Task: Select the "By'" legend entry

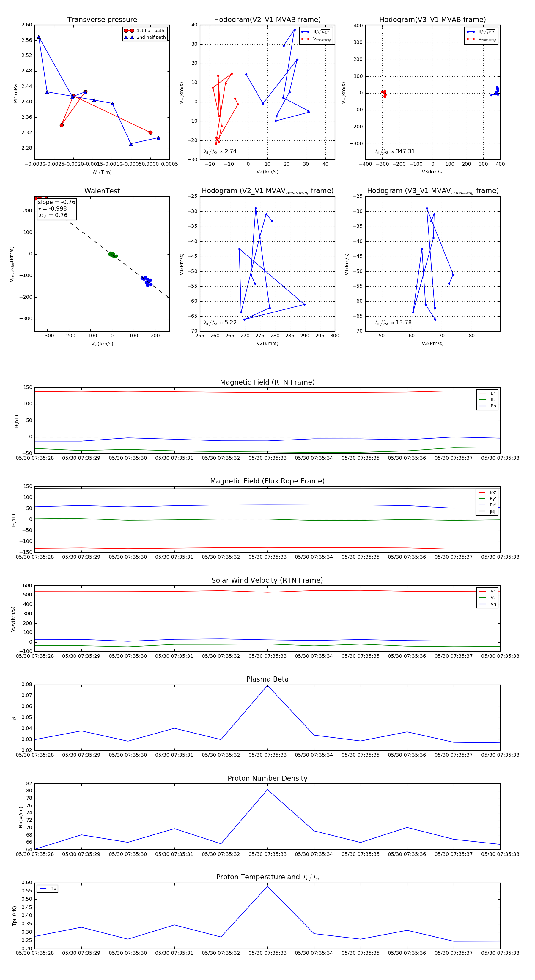Action: (487, 499)
